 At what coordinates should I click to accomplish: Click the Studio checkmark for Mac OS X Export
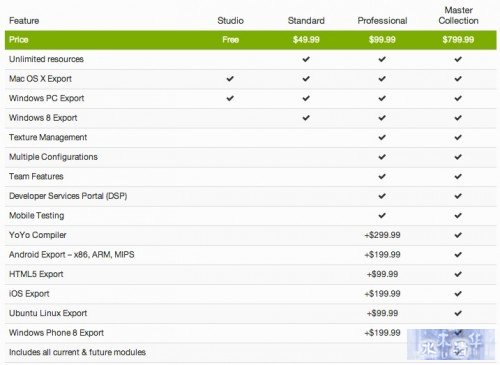[x=230, y=79]
